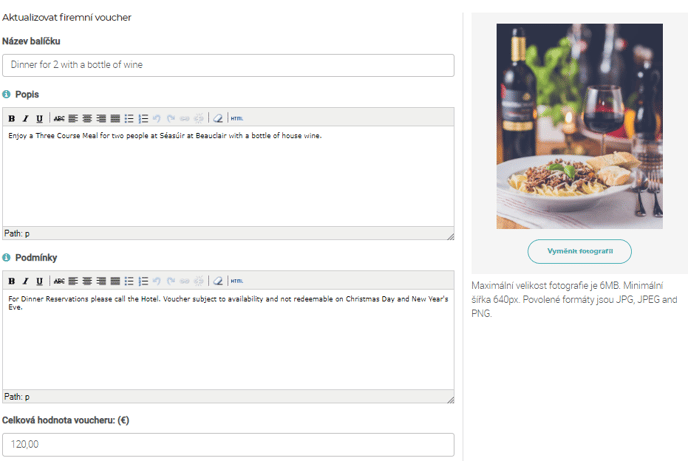
Task: Center align text in the Popis editor
Action: coord(87,118)
